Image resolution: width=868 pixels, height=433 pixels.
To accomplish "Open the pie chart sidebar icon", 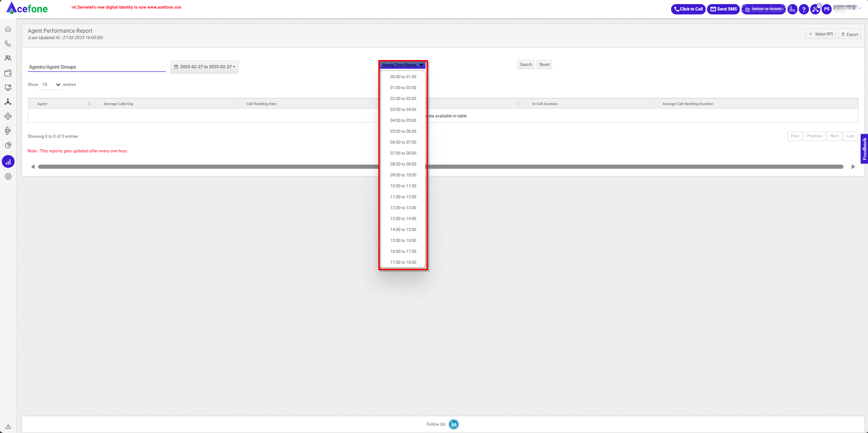I will coord(8,146).
